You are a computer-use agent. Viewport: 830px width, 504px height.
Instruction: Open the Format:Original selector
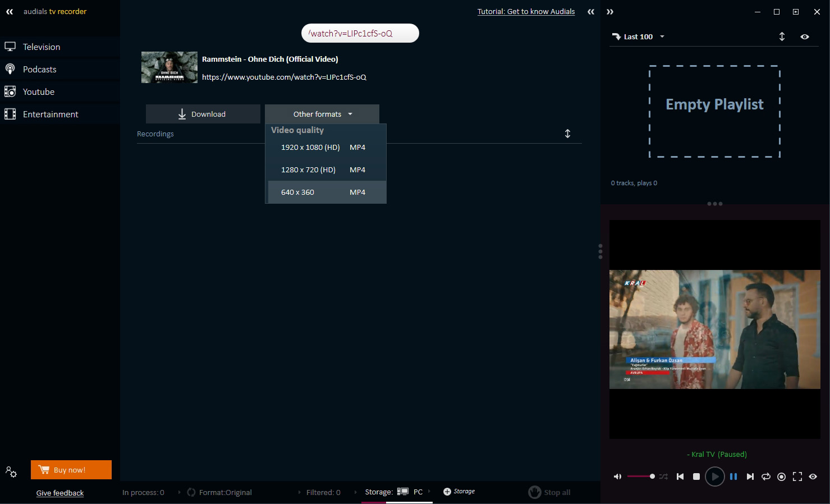tap(219, 492)
